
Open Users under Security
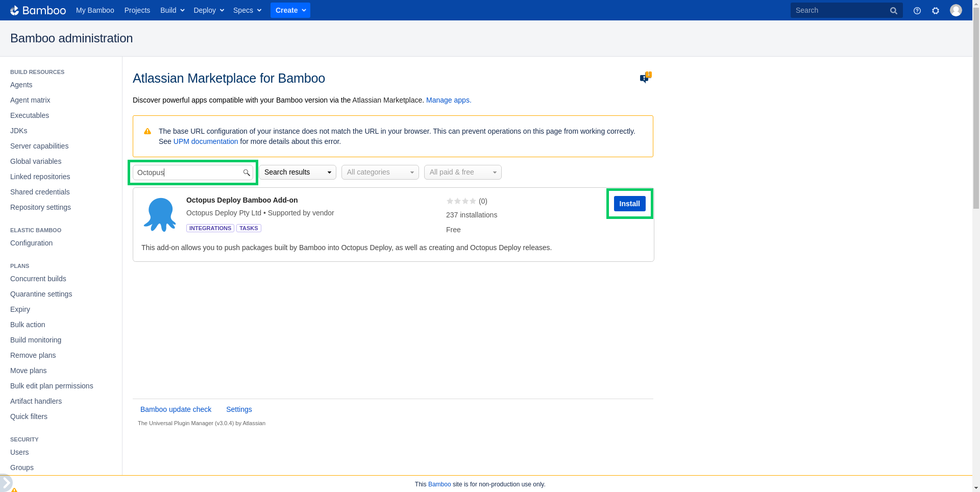click(19, 452)
